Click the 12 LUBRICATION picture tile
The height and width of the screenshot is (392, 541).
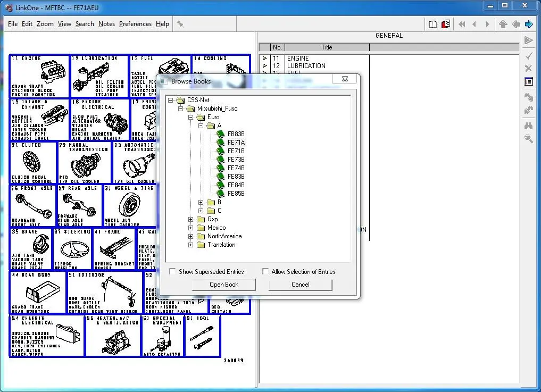click(99, 76)
